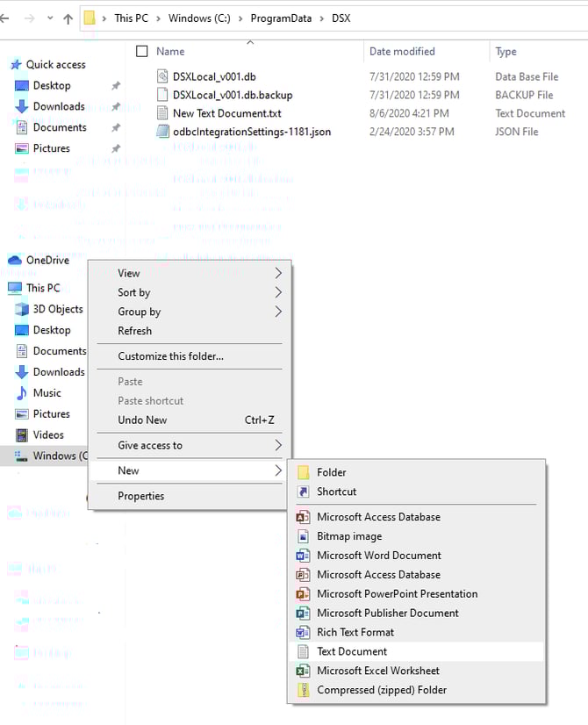Create a new Microsoft PowerPoint Presentation

point(416,593)
